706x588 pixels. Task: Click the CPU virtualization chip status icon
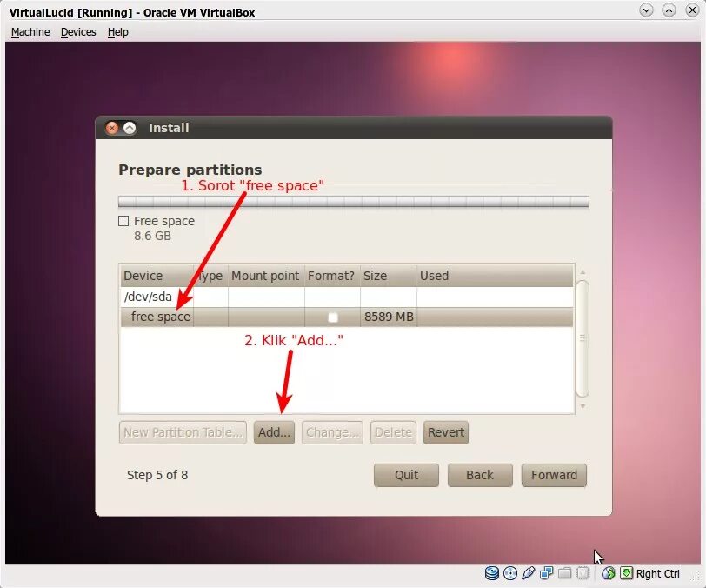coord(583,573)
